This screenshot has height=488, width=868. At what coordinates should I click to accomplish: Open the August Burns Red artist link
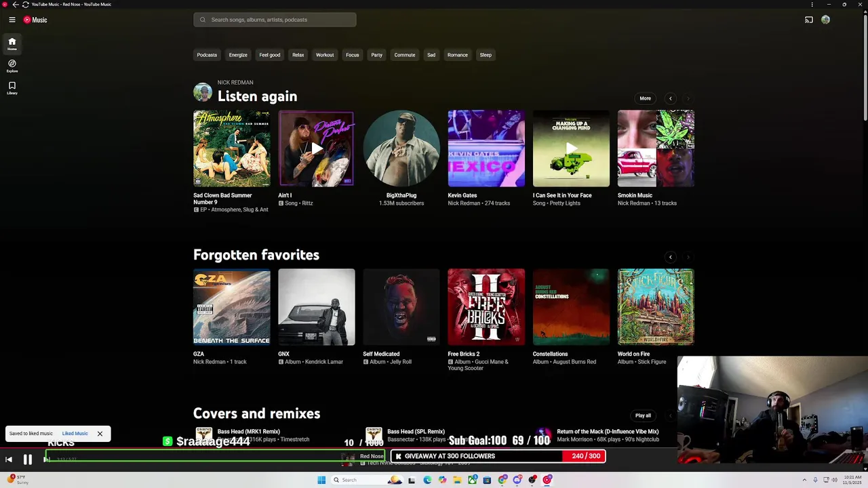coord(574,362)
